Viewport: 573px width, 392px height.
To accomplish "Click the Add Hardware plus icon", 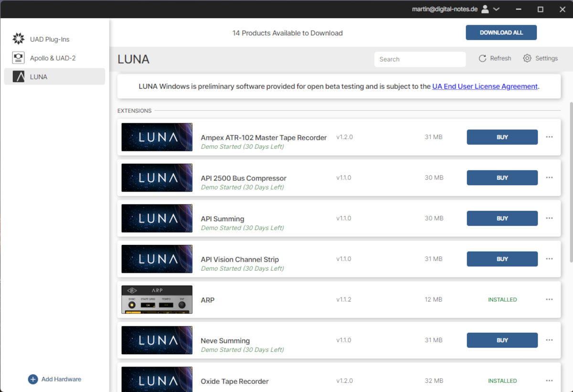I will 33,379.
